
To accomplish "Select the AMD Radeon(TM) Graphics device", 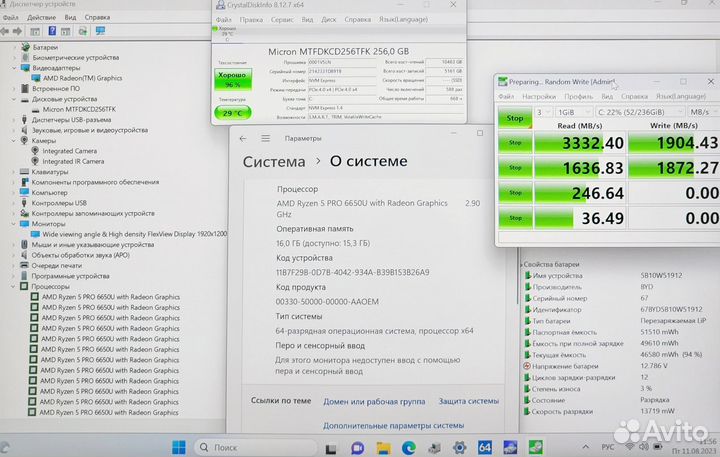I will [x=83, y=78].
